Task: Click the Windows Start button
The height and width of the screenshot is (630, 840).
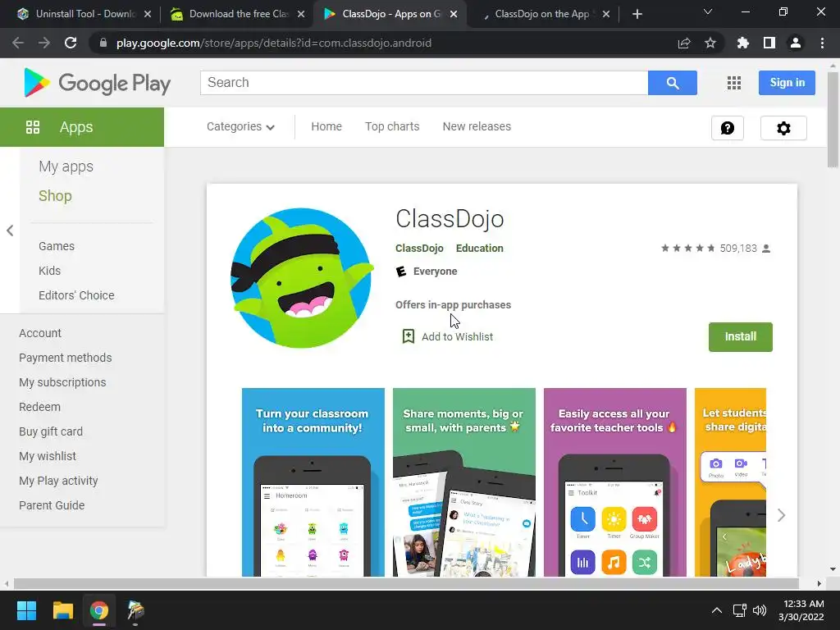Action: pos(26,610)
